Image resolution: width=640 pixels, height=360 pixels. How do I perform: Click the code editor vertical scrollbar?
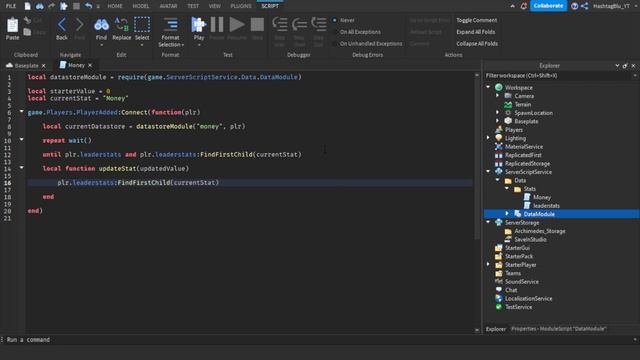[477, 159]
